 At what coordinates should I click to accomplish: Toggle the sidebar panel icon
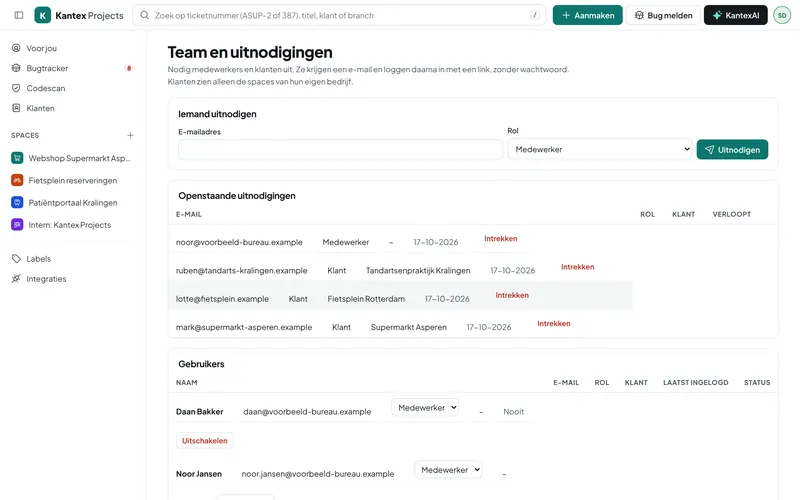pos(19,15)
